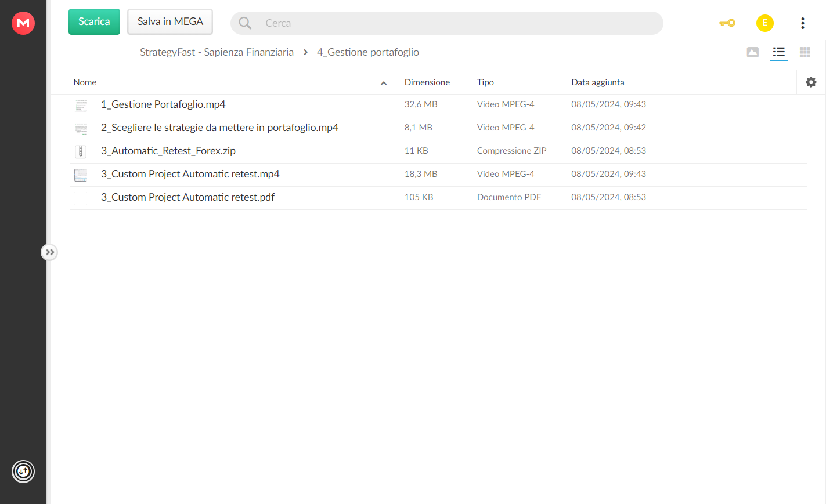Open the MEGA logo home icon

pyautogui.click(x=23, y=23)
